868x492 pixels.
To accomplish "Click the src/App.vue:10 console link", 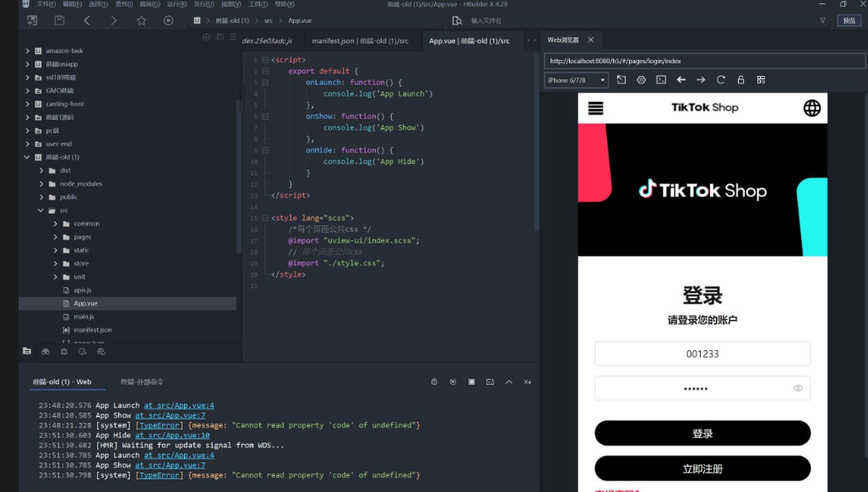I will tap(172, 435).
